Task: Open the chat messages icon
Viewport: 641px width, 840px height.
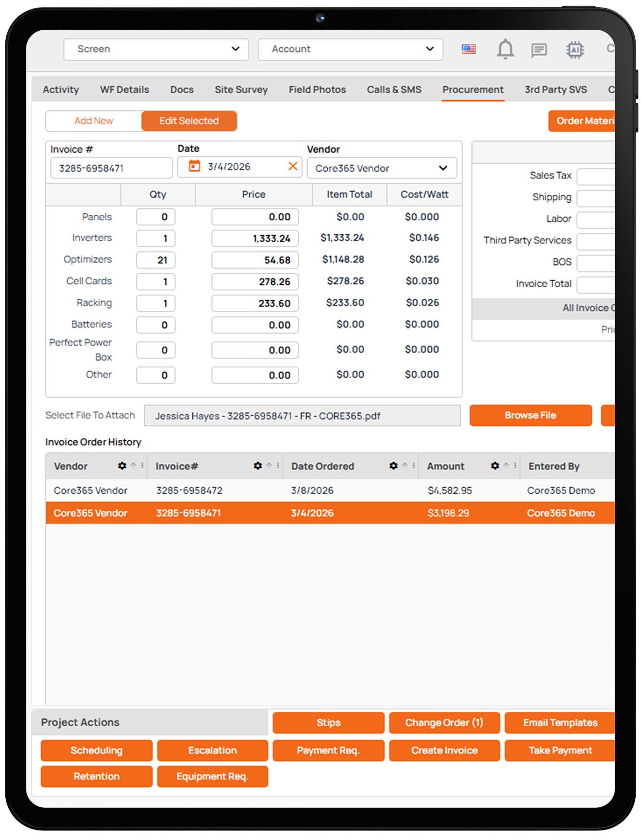Action: 539,49
